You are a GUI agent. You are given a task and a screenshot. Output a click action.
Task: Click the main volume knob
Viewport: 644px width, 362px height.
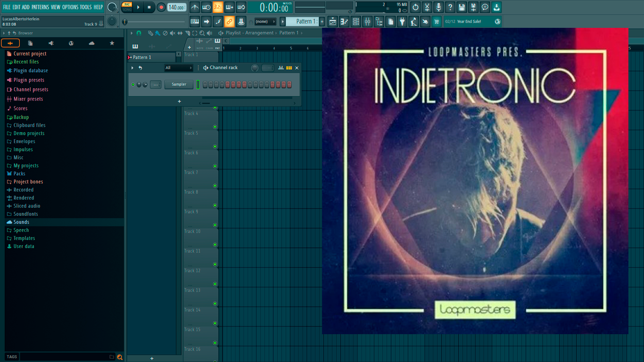tap(112, 7)
